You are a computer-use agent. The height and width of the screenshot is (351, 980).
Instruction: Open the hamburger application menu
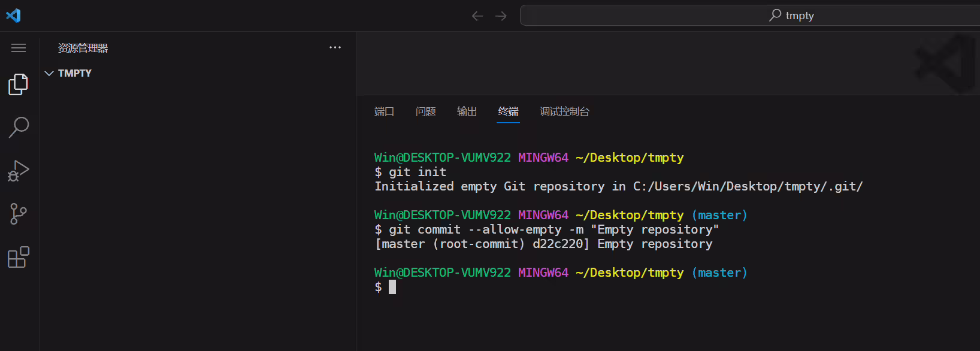tap(19, 48)
